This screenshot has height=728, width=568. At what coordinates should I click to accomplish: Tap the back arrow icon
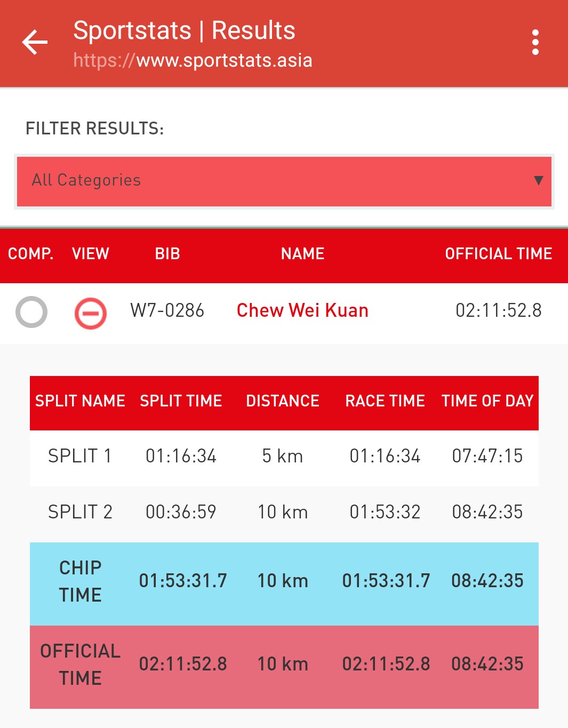click(x=35, y=42)
